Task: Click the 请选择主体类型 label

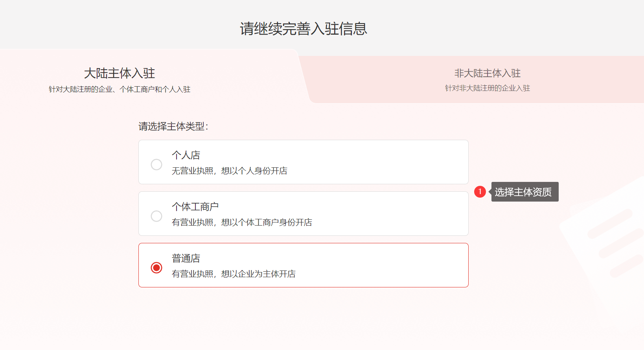Action: point(173,126)
